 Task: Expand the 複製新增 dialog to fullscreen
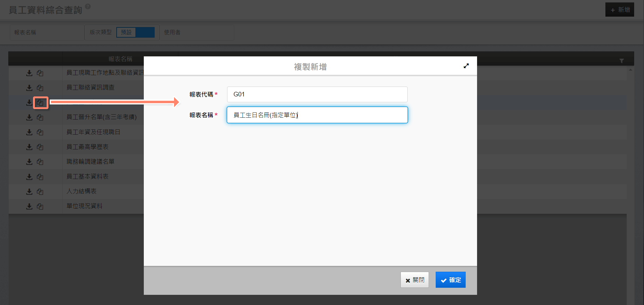tap(466, 66)
